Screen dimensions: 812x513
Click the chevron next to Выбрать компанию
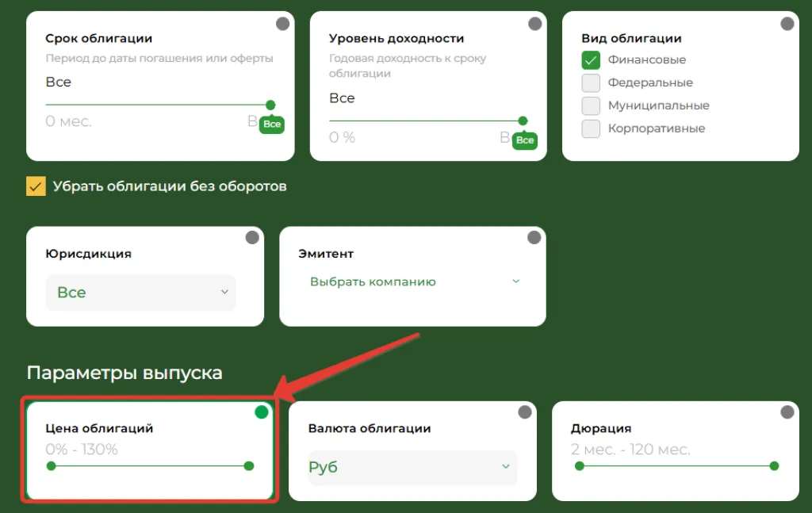point(515,281)
